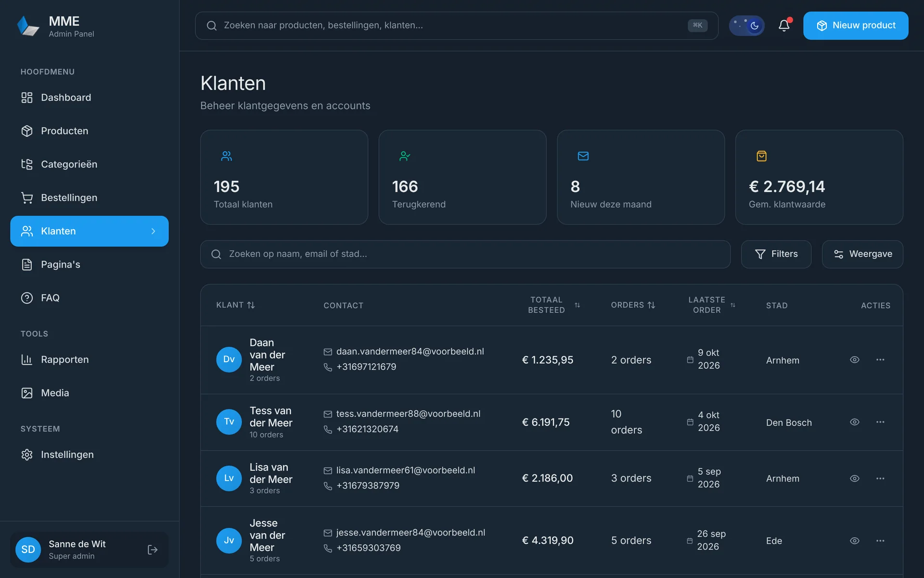Click shopping bag icon on klantwaarde card
The width and height of the screenshot is (924, 578).
761,156
